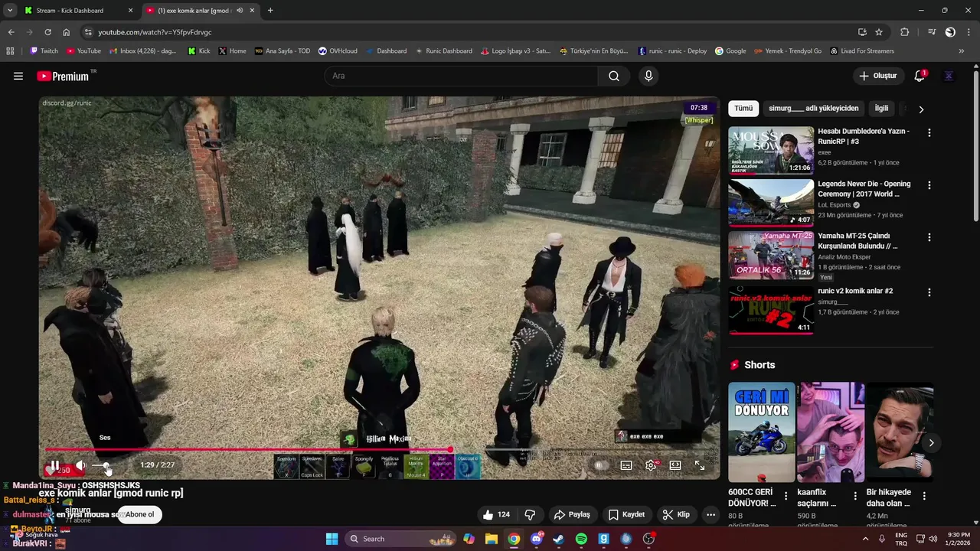
Task: Open the player settings gear
Action: [651, 465]
